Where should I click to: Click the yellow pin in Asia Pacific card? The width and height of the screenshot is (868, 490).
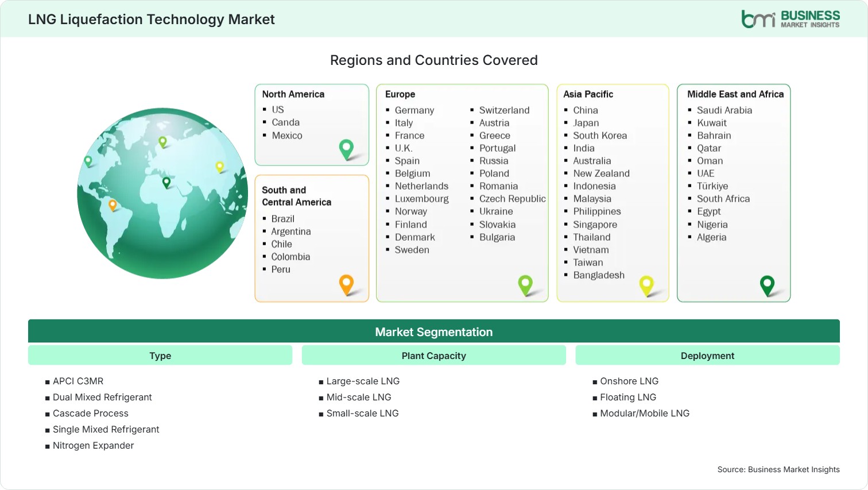click(x=646, y=285)
